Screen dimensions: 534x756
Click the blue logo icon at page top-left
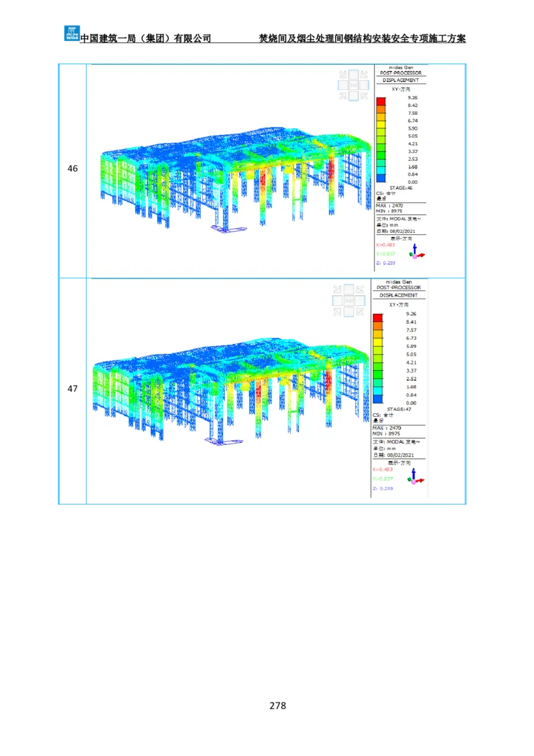(x=71, y=32)
